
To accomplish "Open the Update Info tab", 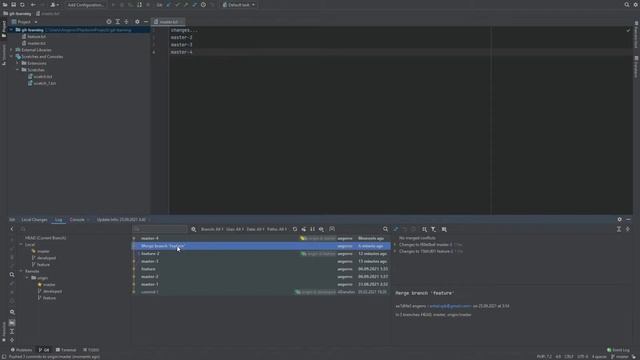I will [x=121, y=220].
